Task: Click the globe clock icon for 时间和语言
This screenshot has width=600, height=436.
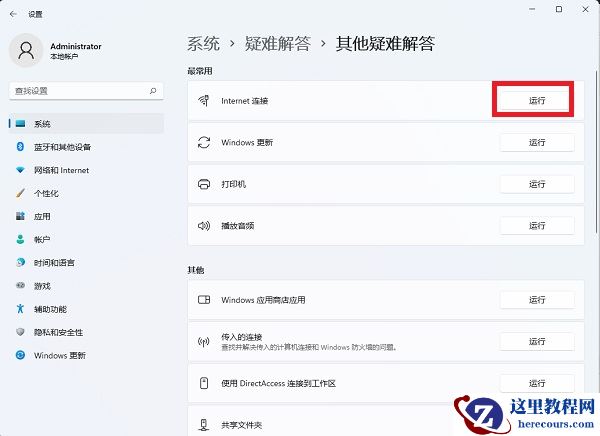Action: coord(20,263)
